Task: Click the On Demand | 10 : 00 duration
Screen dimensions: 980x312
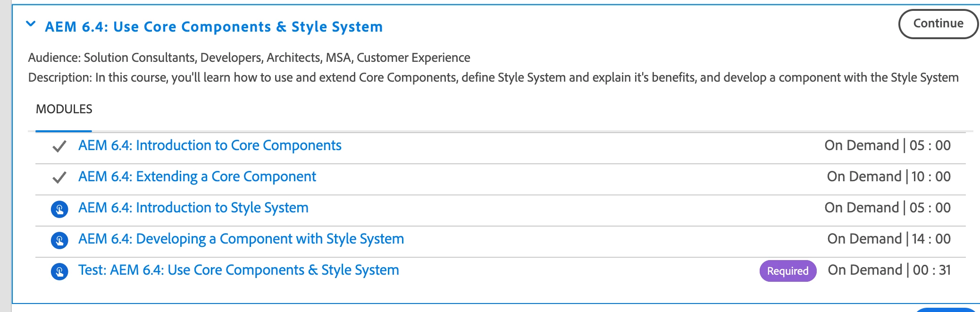Action: (x=889, y=177)
